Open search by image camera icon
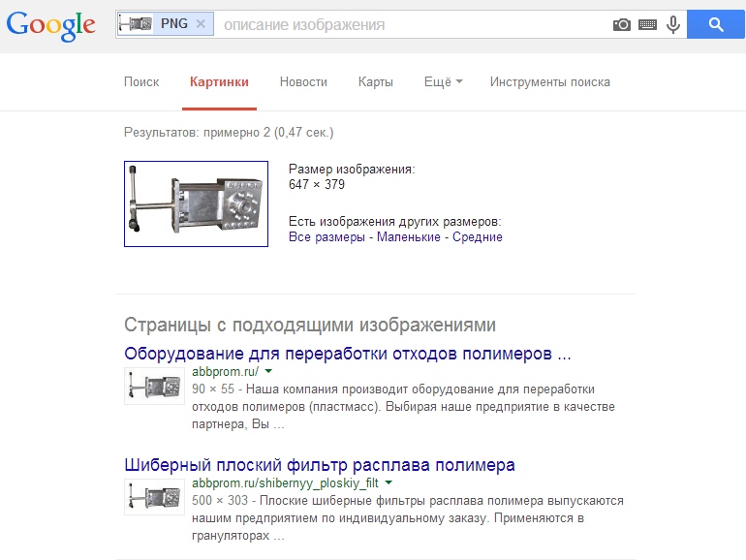Viewport: 746px width, 560px height. pyautogui.click(x=622, y=25)
